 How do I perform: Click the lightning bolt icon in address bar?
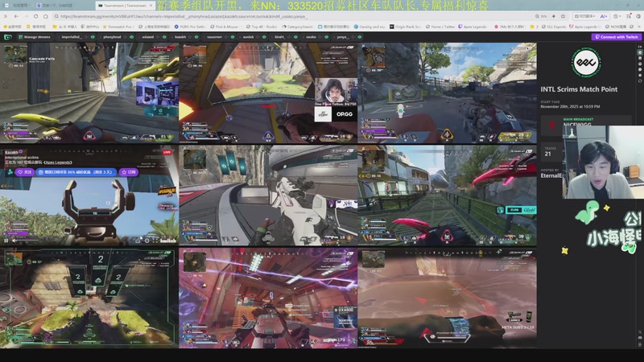point(554,16)
